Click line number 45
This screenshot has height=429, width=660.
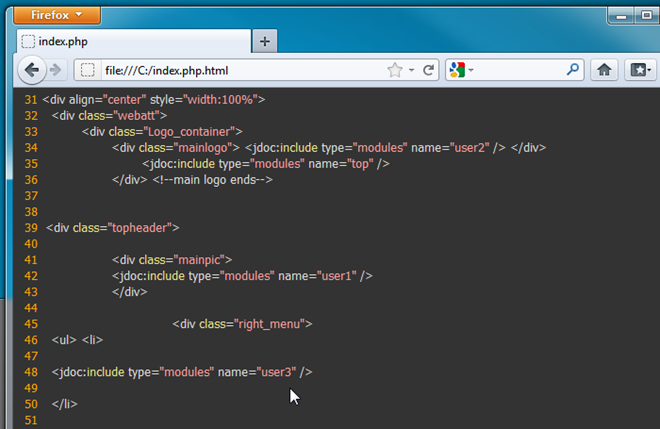pos(31,324)
